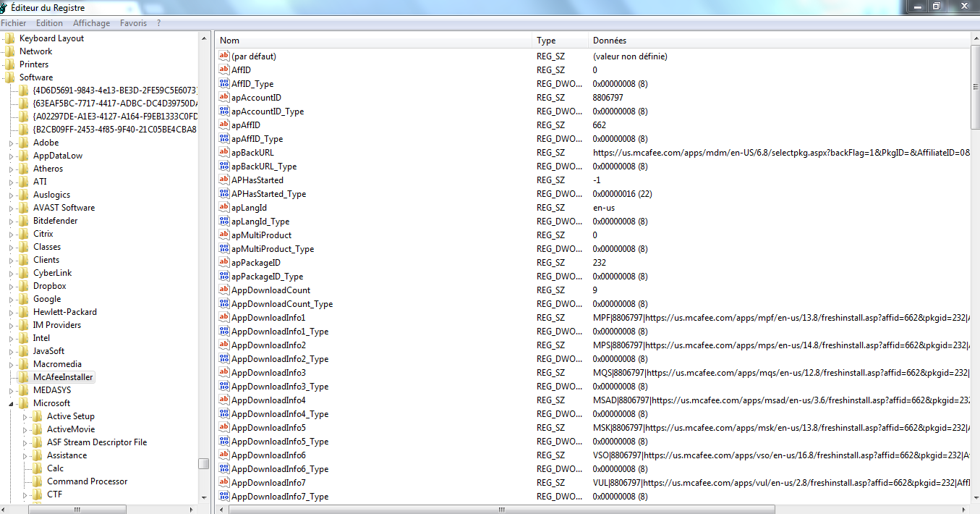Select the Macromedia tree key

coord(57,364)
